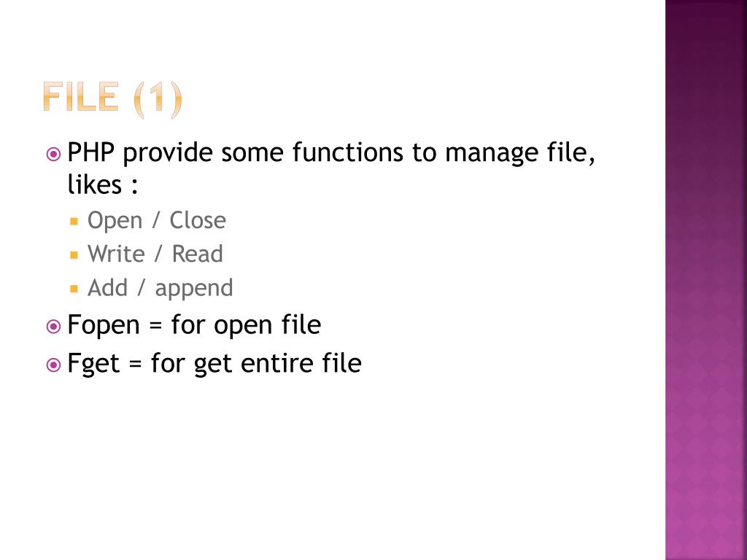
Task: Click the orange square bullet before 'Add / append'
Action: [74, 289]
